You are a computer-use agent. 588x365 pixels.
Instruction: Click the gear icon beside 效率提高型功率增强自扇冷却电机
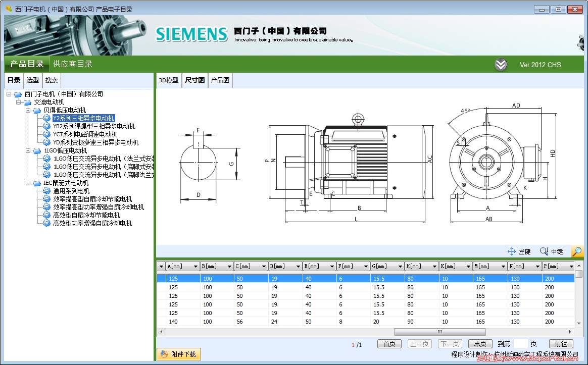pos(46,207)
